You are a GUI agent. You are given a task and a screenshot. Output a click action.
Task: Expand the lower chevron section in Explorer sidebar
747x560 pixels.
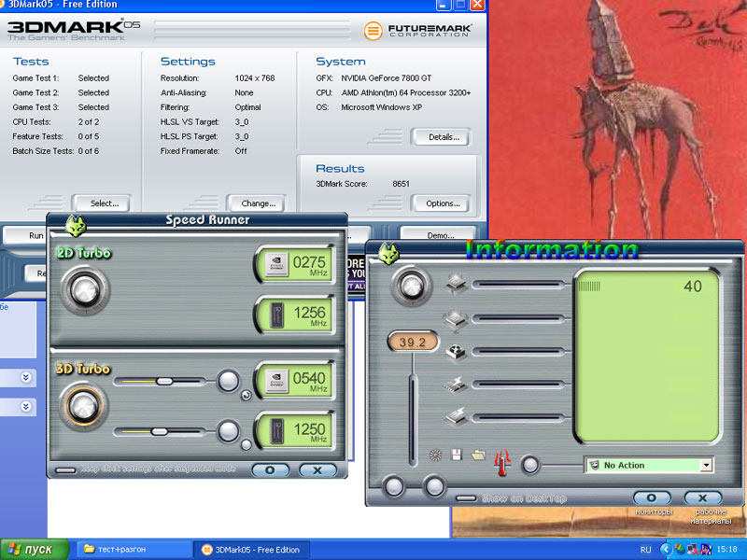[x=26, y=407]
